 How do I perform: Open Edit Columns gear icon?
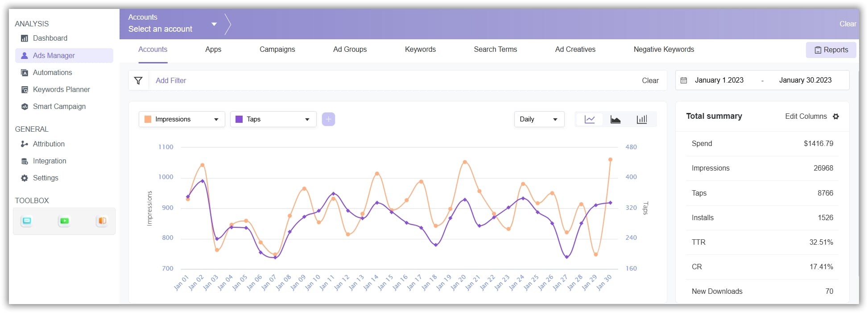836,117
